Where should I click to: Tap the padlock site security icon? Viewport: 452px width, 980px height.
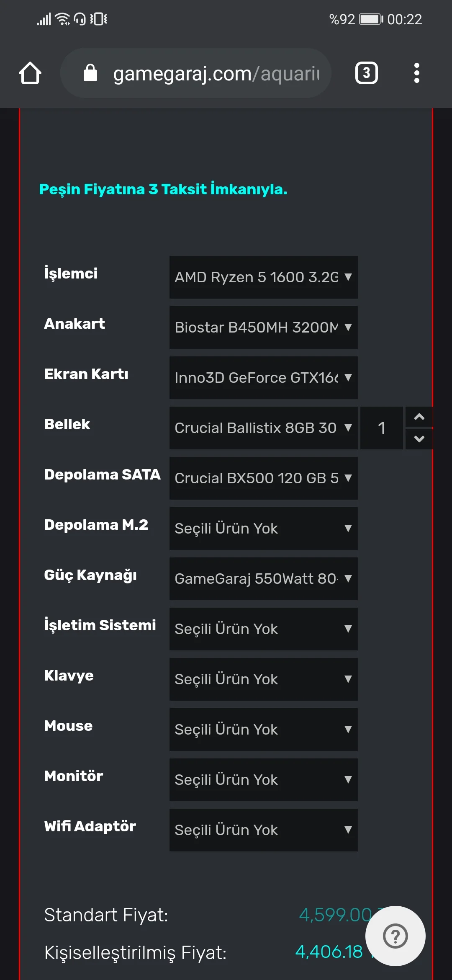tap(90, 73)
